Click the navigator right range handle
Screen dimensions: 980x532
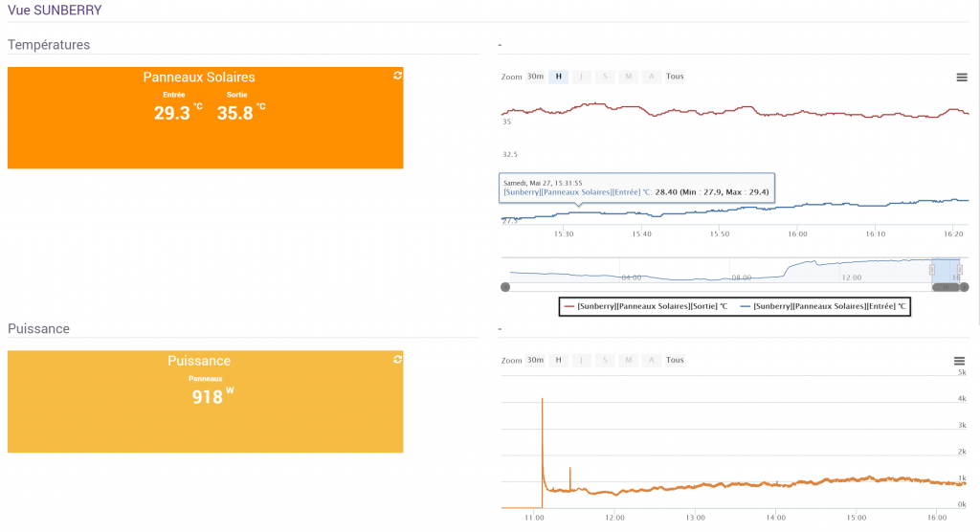pyautogui.click(x=960, y=270)
